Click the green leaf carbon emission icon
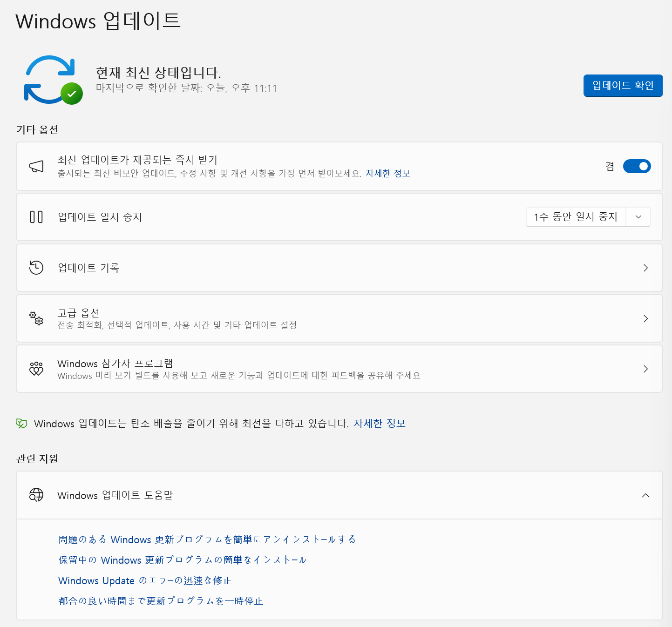 tap(21, 423)
